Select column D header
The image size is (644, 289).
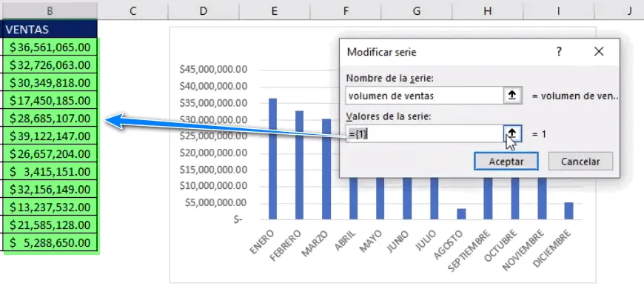point(204,10)
